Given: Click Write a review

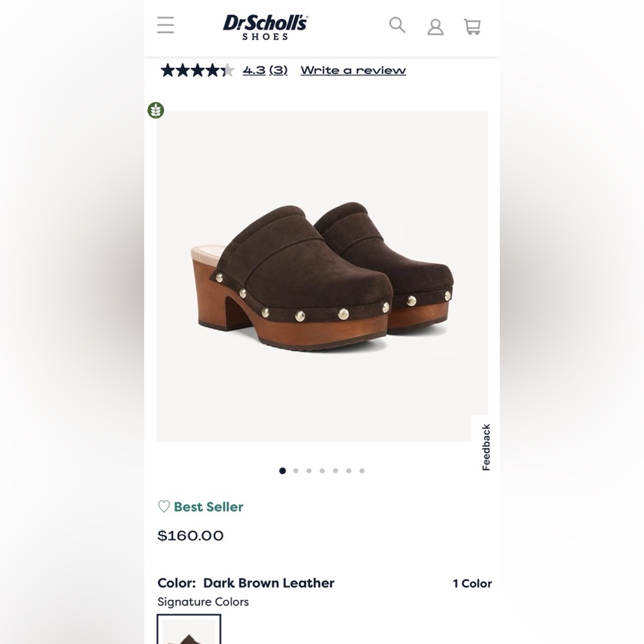Looking at the screenshot, I should (x=353, y=70).
